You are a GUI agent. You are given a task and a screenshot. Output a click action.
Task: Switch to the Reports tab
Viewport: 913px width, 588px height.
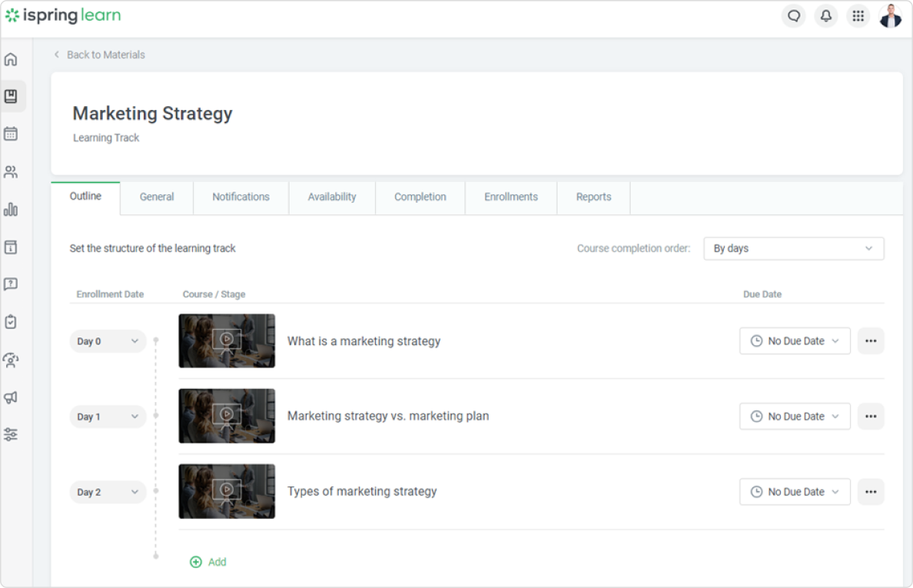pos(593,198)
